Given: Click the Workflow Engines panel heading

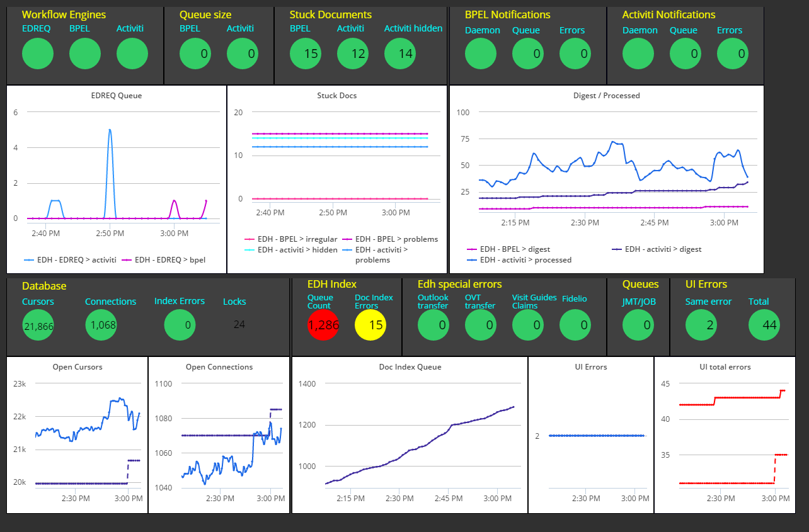Looking at the screenshot, I should tap(64, 14).
